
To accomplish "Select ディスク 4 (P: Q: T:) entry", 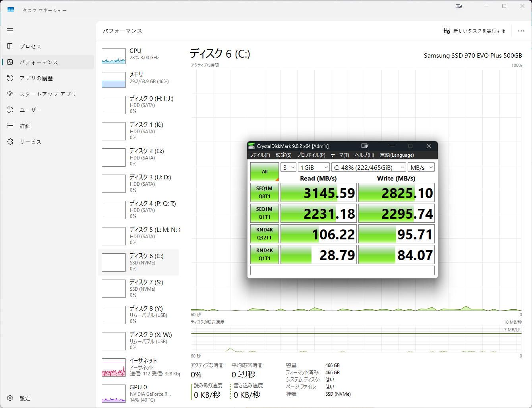I will (x=138, y=210).
